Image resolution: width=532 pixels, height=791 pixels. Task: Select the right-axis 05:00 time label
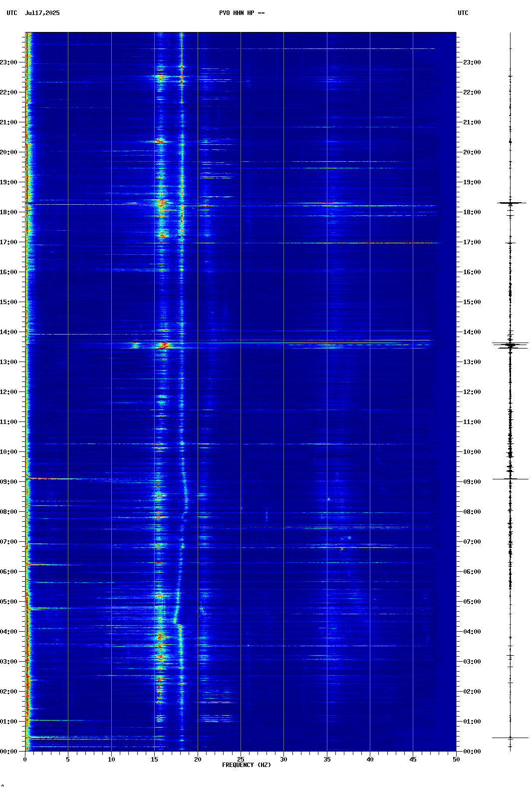coord(472,602)
